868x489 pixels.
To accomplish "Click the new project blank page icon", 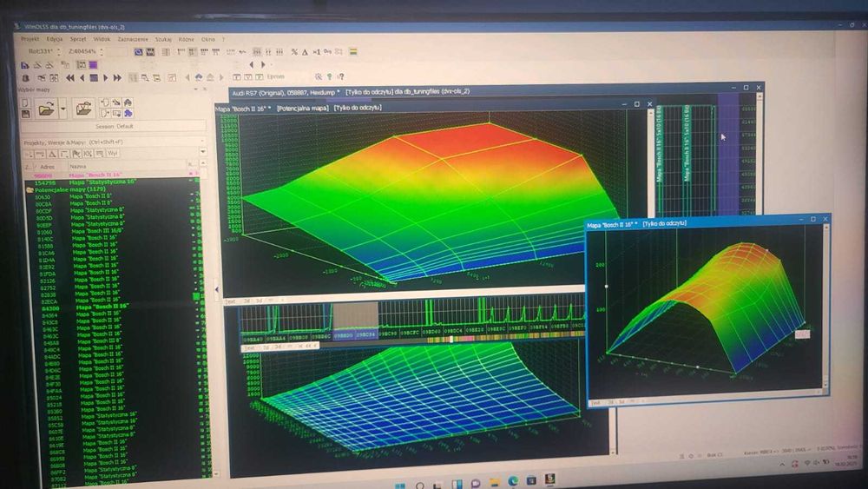I will (25, 102).
